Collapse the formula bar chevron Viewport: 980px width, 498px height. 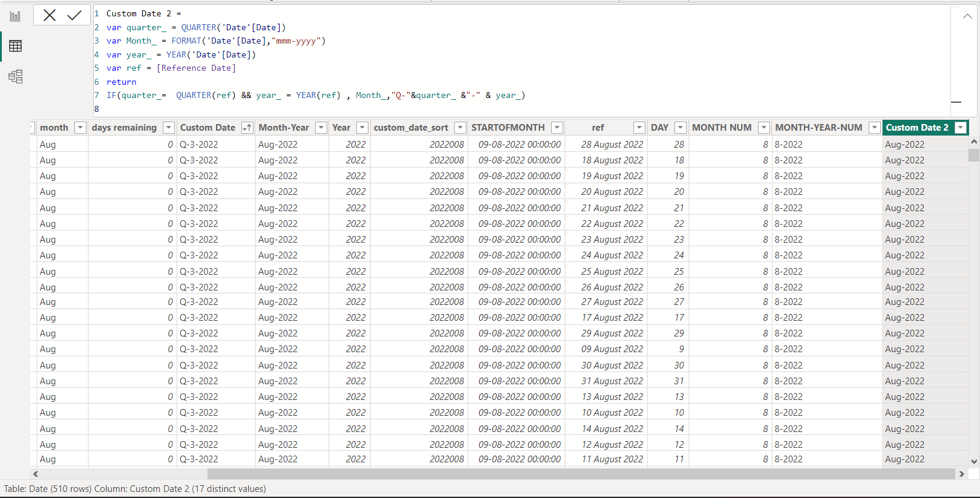click(967, 16)
